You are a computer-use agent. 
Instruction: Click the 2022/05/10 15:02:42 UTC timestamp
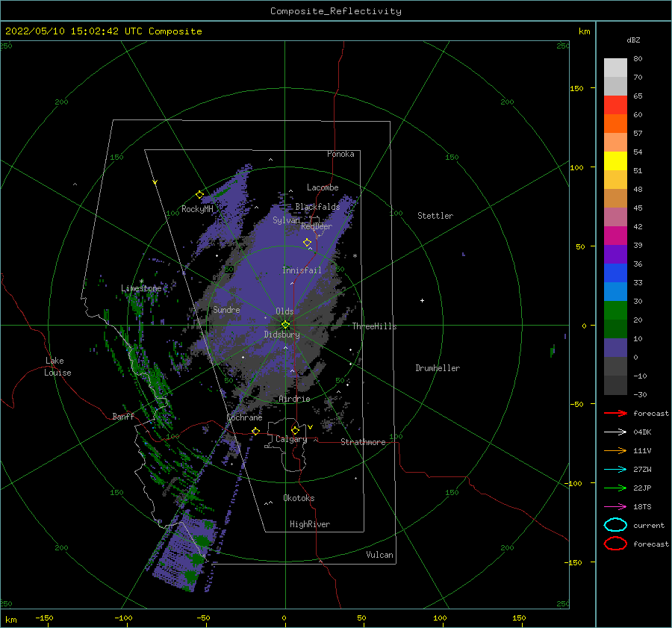62,31
